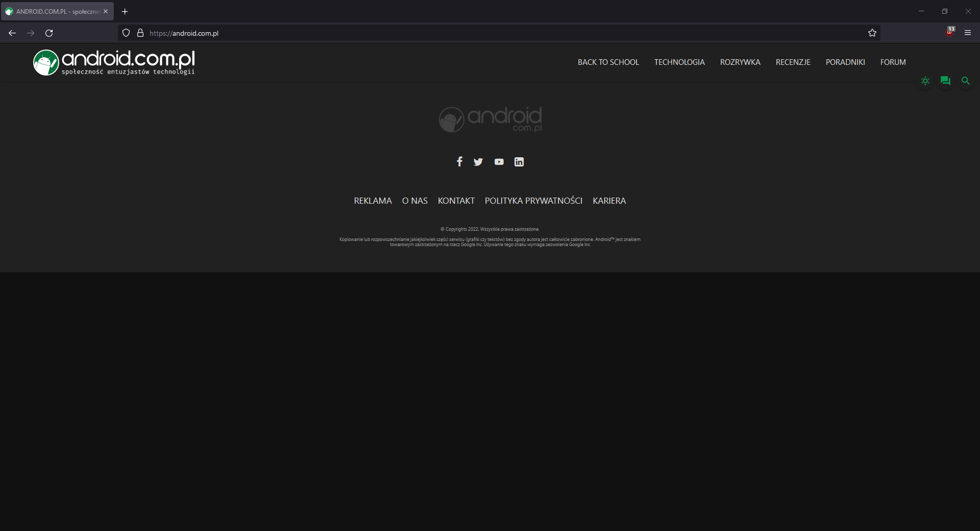Open the site's Facebook page icon
Image resolution: width=980 pixels, height=531 pixels.
459,162
